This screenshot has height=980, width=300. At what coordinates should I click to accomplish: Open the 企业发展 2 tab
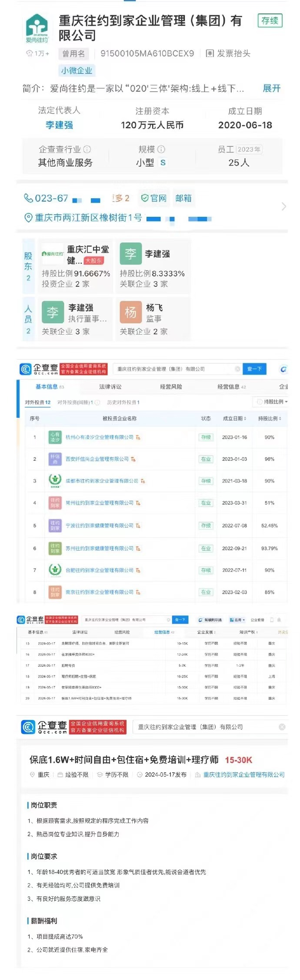pyautogui.click(x=206, y=632)
